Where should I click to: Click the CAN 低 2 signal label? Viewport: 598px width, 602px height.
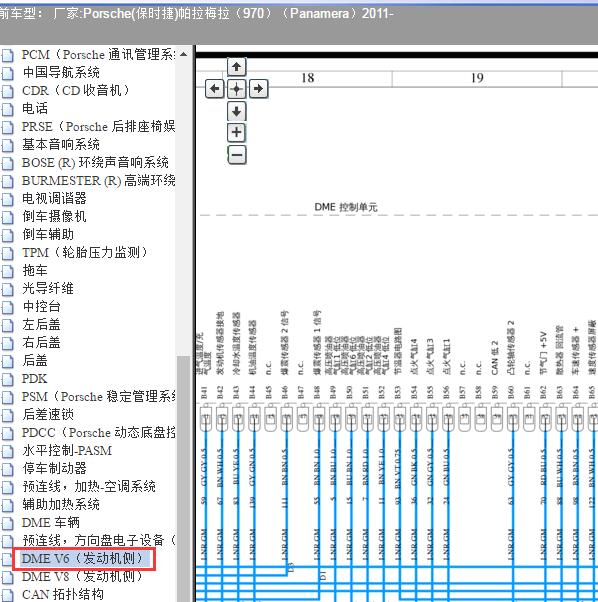coord(494,358)
